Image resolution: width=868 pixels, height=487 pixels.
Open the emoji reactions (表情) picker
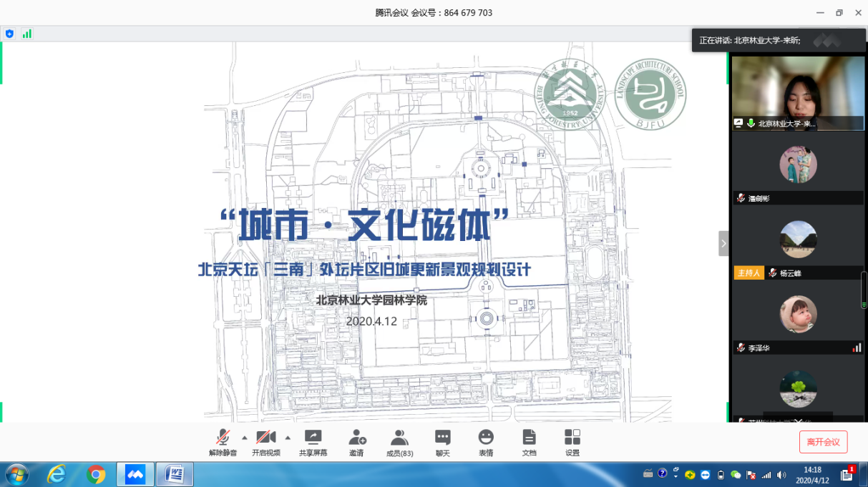pos(486,441)
